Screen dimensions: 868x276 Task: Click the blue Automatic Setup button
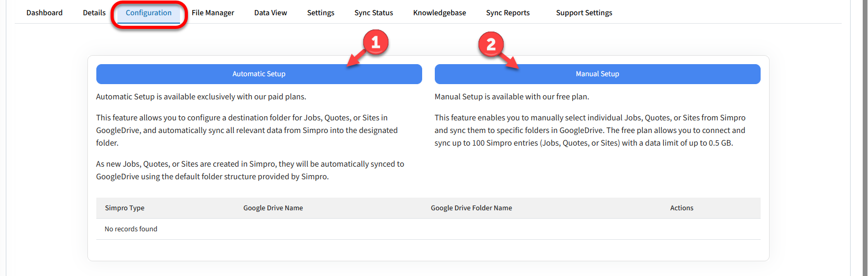tap(259, 74)
